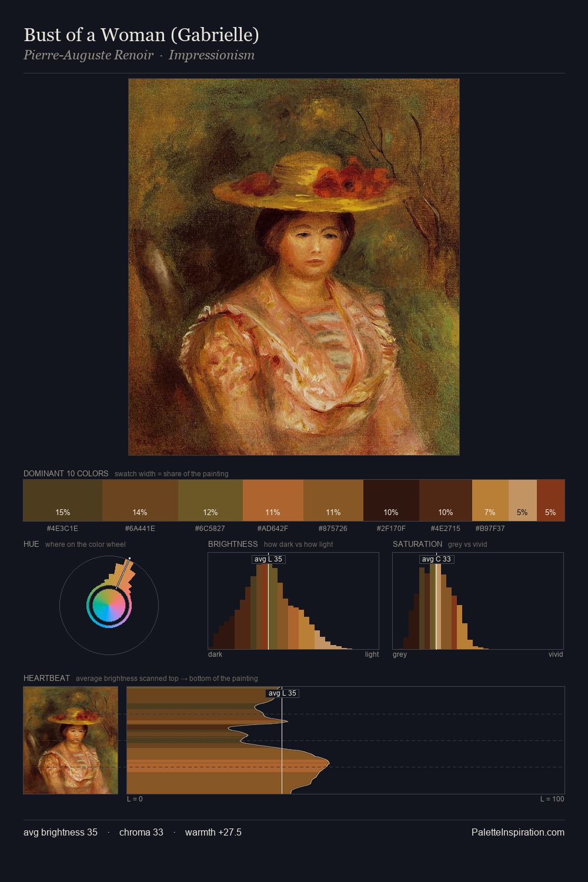This screenshot has height=882, width=588.
Task: Click the "light" axis label
Action: click(x=372, y=654)
